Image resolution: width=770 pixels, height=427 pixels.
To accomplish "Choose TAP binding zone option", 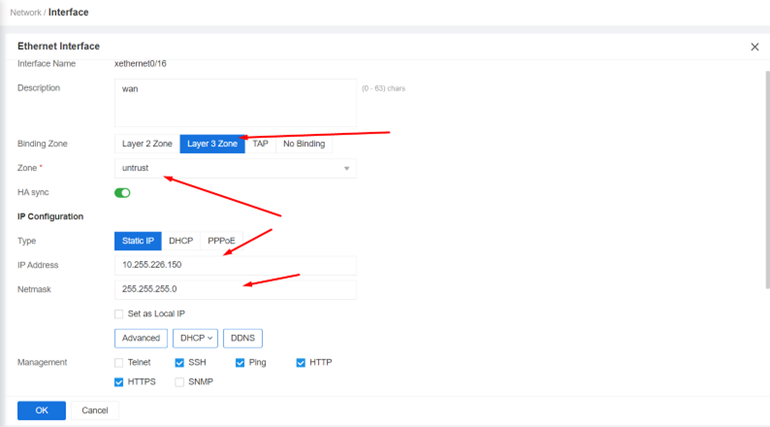I will pyautogui.click(x=260, y=144).
